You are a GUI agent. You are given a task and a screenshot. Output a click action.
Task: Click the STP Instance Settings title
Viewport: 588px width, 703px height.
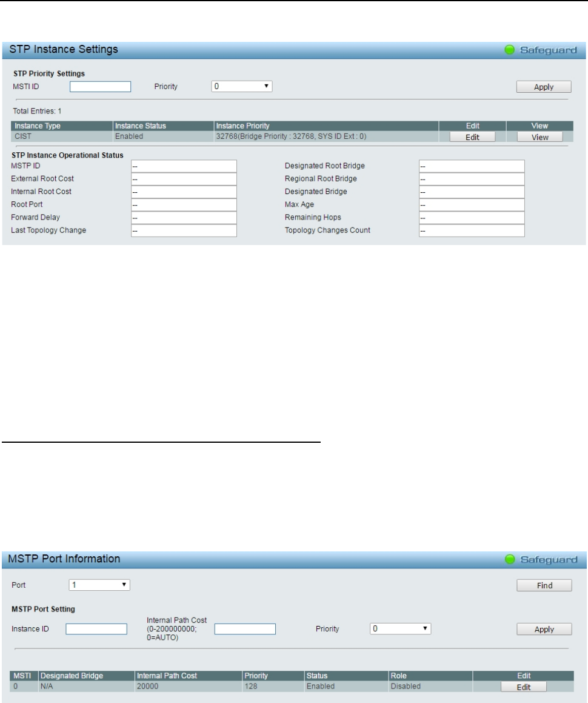coord(64,49)
